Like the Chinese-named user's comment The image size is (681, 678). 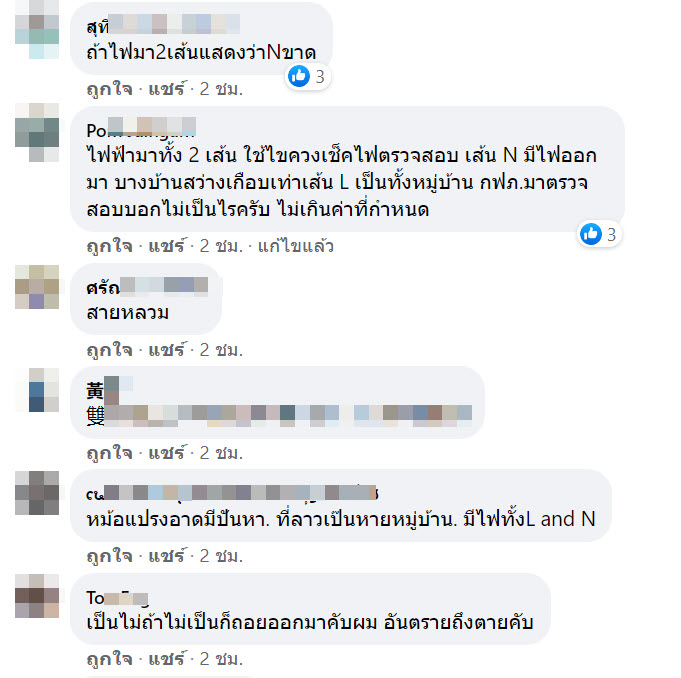109,453
